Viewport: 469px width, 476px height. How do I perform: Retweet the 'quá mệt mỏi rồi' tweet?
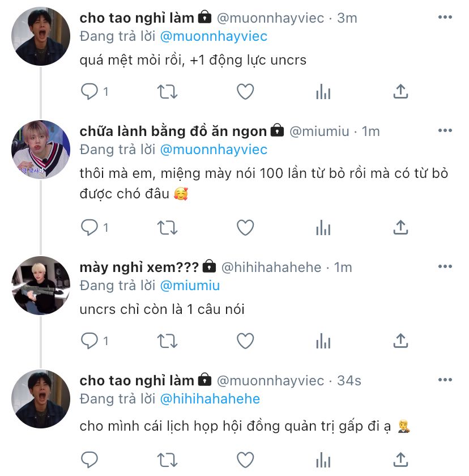pos(167,92)
